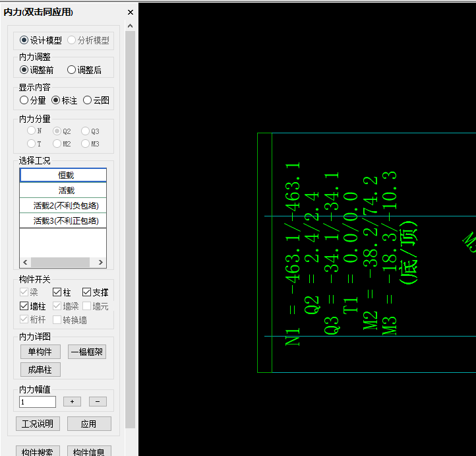Decrease amplitude with the − button
476x456 pixels.
coord(98,402)
